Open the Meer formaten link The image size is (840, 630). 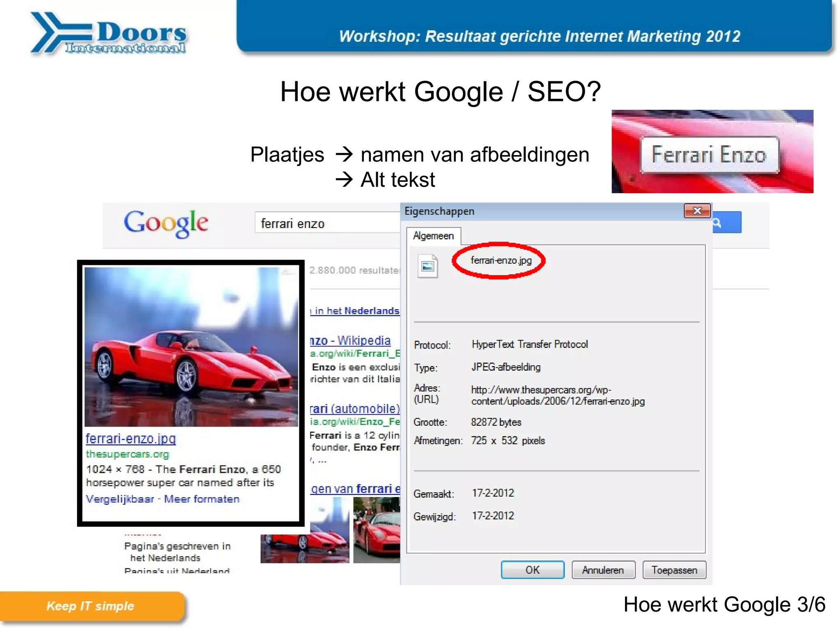click(202, 499)
